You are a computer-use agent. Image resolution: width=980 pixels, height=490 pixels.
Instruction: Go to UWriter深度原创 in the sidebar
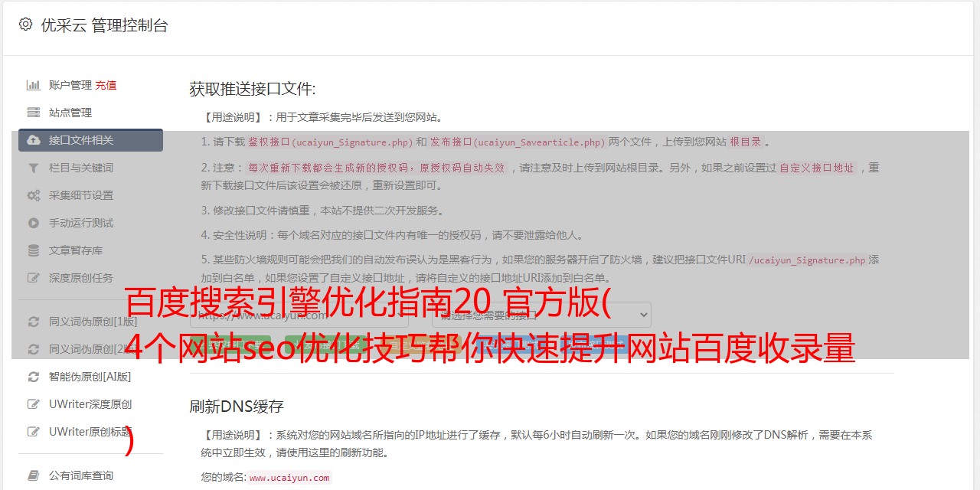90,404
